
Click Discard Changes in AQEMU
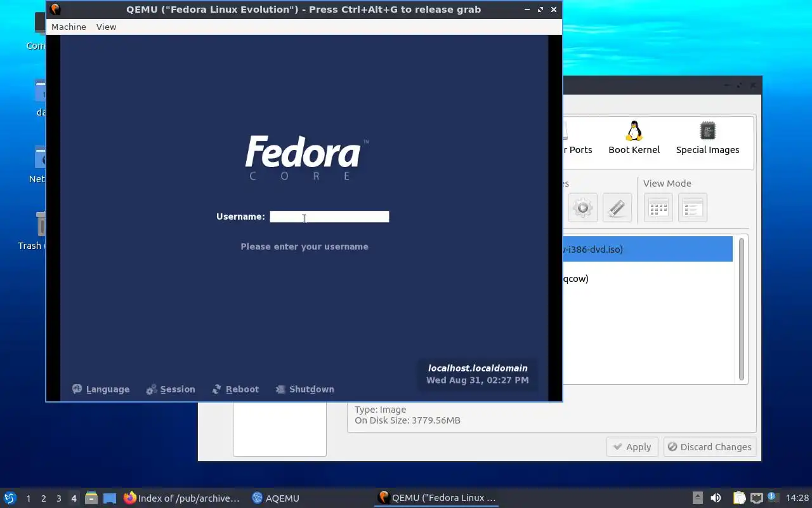coord(710,447)
